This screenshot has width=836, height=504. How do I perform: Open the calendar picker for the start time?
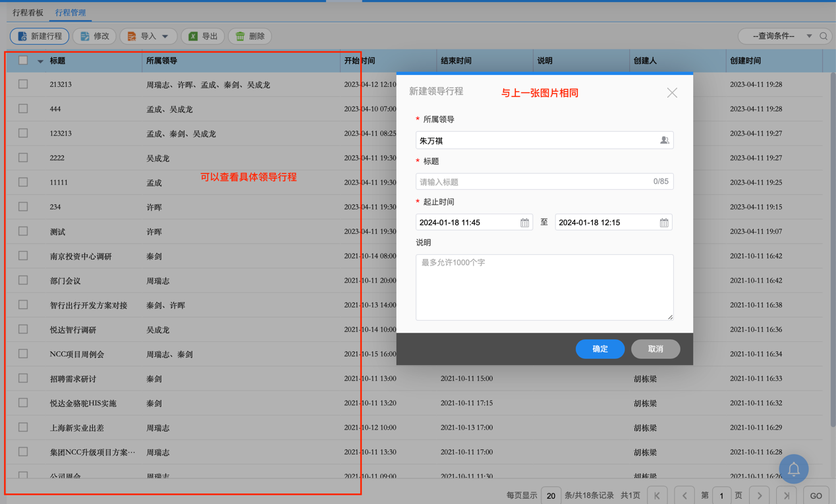pyautogui.click(x=525, y=222)
